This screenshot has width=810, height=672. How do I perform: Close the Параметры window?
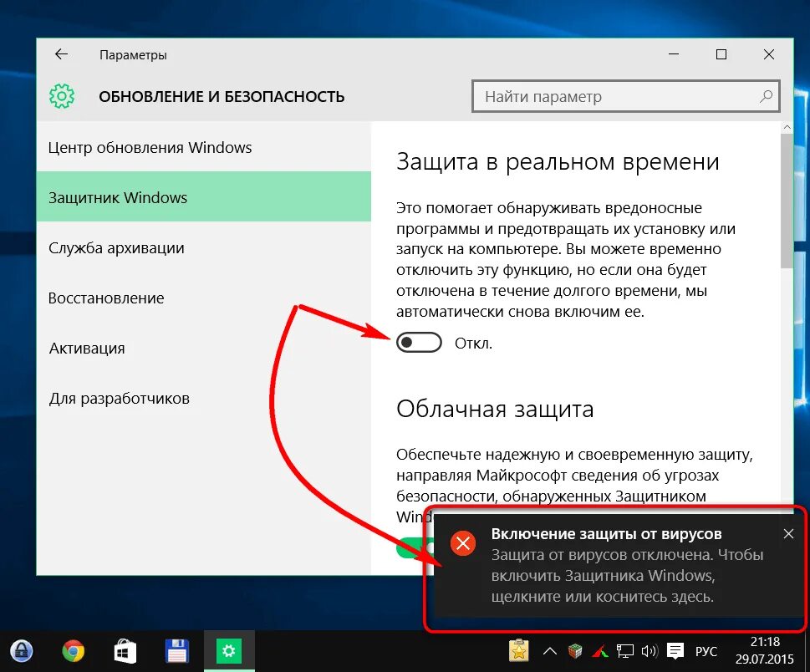pyautogui.click(x=769, y=54)
